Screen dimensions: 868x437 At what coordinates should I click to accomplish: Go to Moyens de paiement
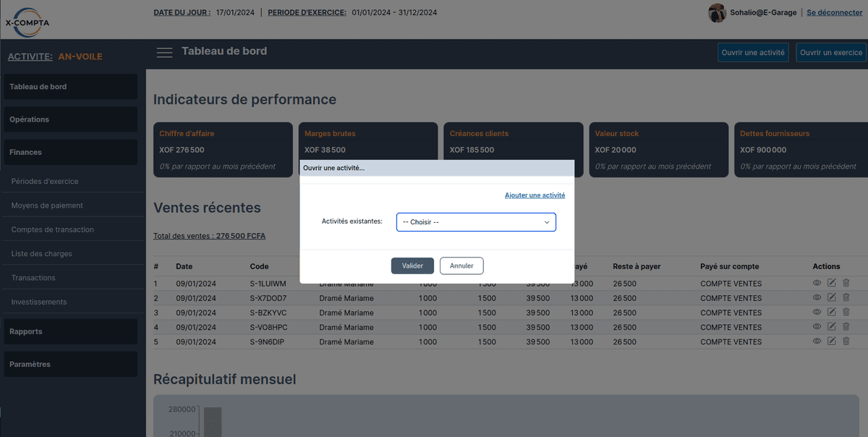(x=47, y=205)
